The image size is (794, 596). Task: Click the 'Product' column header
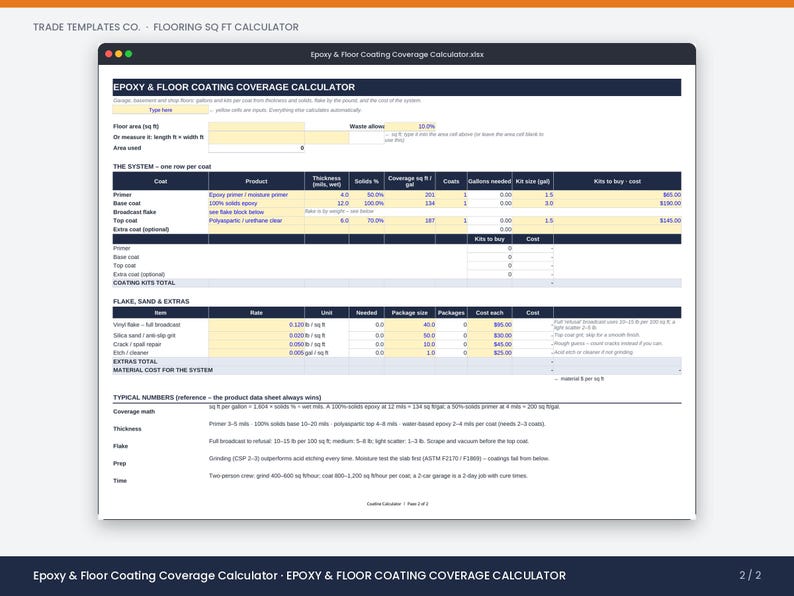256,181
